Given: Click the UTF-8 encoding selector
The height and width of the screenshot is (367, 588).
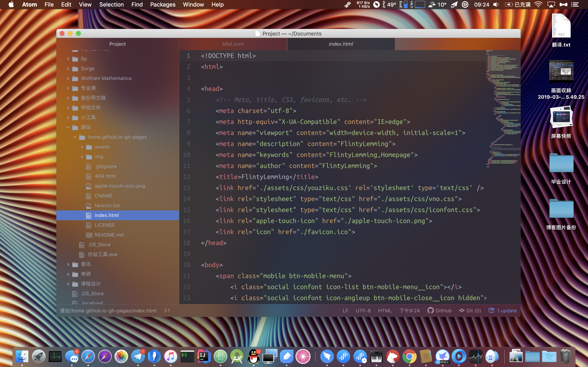Looking at the screenshot, I should click(x=363, y=311).
